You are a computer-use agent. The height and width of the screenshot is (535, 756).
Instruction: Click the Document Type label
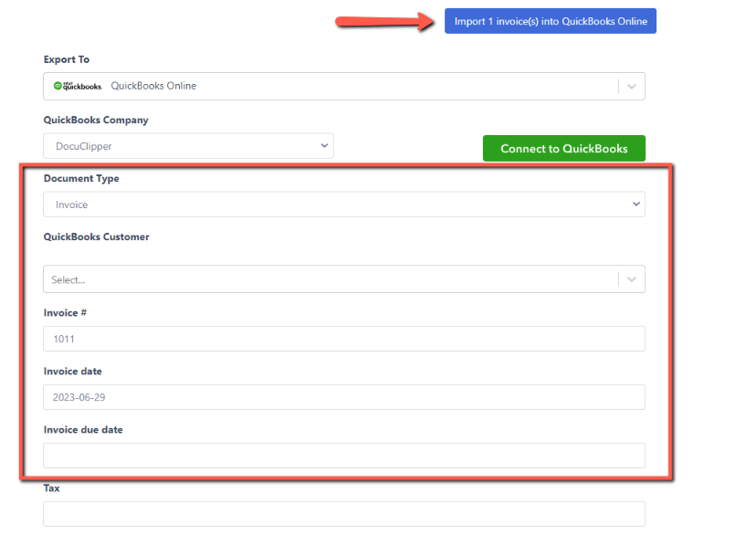click(81, 178)
